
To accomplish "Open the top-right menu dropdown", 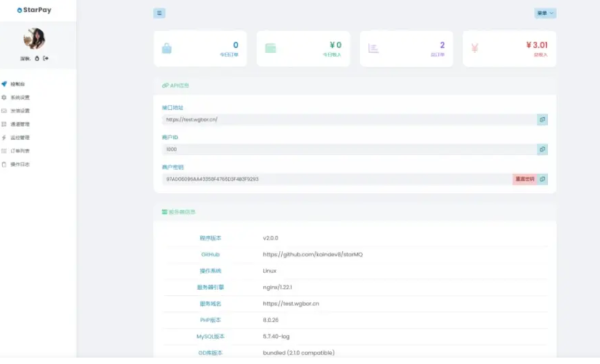I will coord(545,13).
